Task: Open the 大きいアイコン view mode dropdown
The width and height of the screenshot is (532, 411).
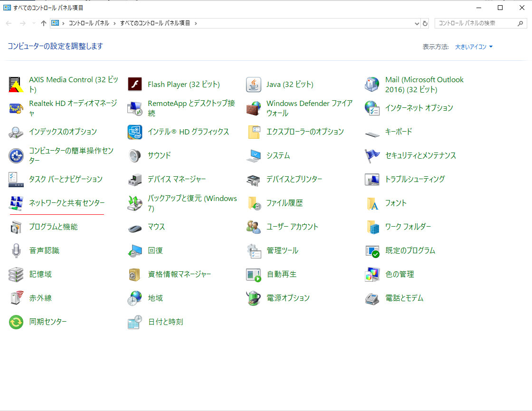Action: 474,47
